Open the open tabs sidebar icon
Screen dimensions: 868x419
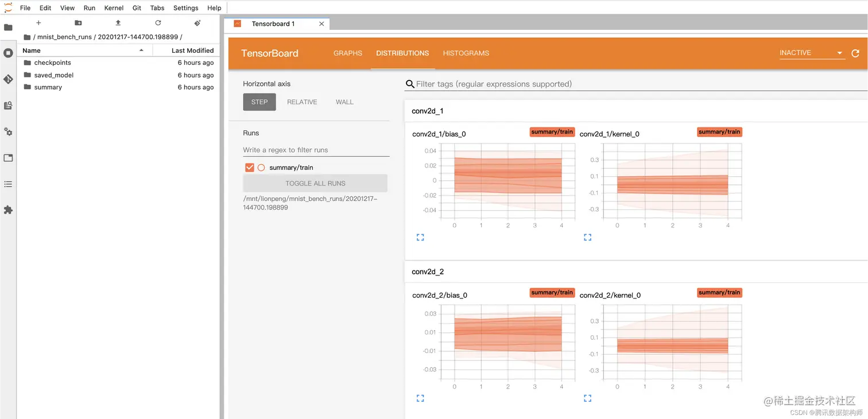[8, 158]
